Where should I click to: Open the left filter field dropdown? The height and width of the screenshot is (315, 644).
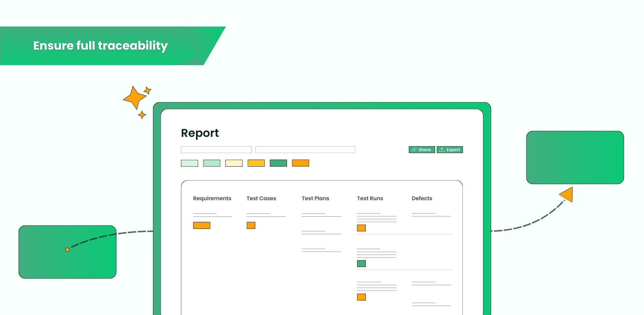pyautogui.click(x=216, y=149)
